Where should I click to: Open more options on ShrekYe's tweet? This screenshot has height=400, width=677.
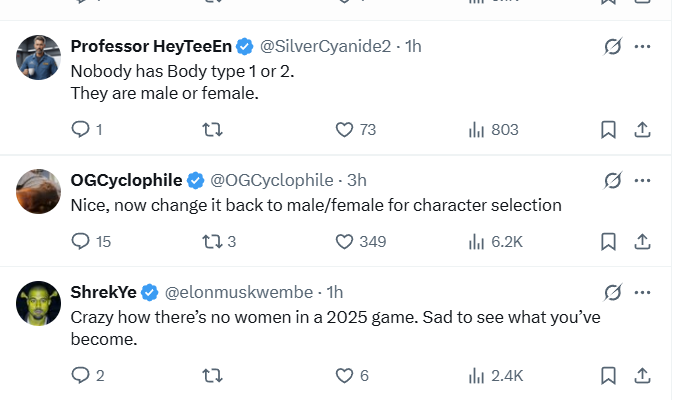coord(643,292)
